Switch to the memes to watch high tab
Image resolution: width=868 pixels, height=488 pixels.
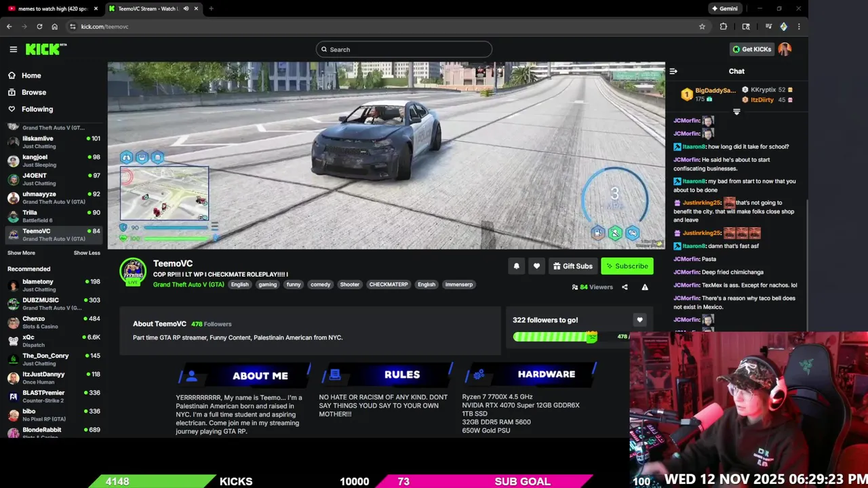tap(52, 9)
